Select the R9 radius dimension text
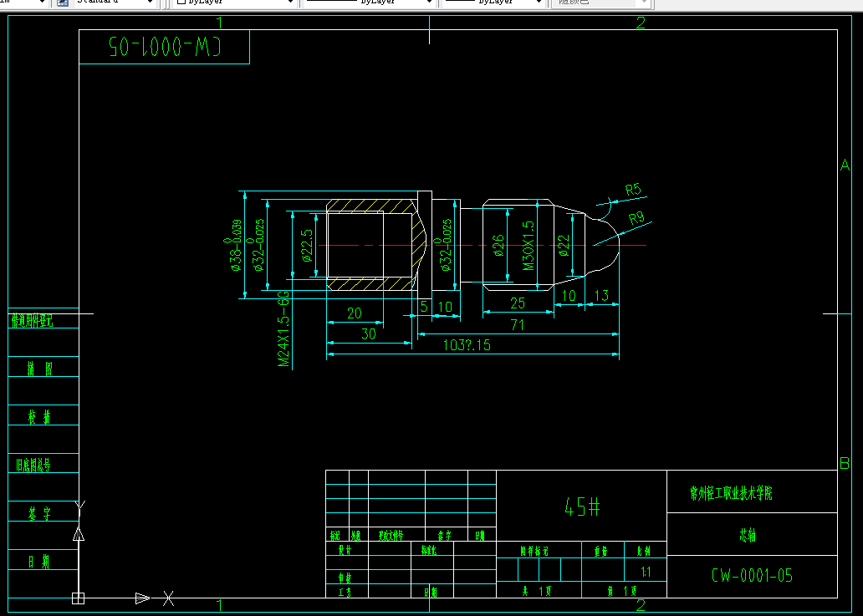The image size is (863, 616). pos(636,218)
